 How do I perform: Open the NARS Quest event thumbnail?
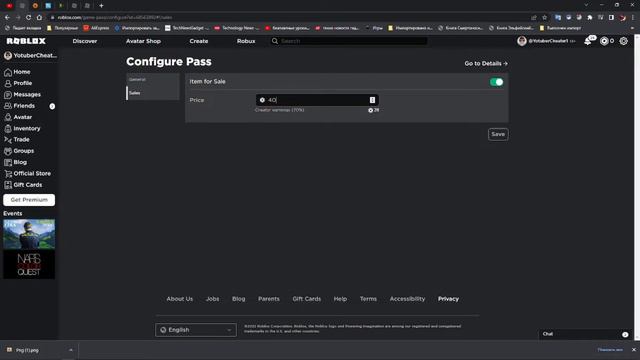click(29, 265)
